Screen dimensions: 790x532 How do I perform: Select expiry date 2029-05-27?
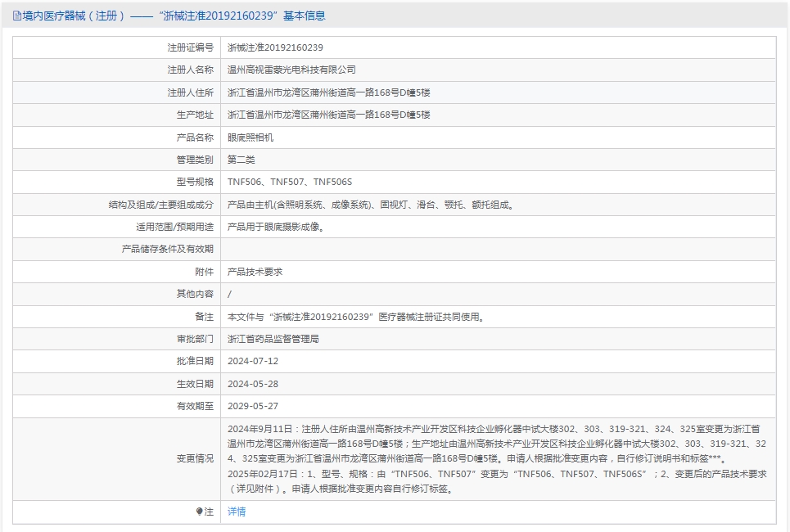[253, 406]
